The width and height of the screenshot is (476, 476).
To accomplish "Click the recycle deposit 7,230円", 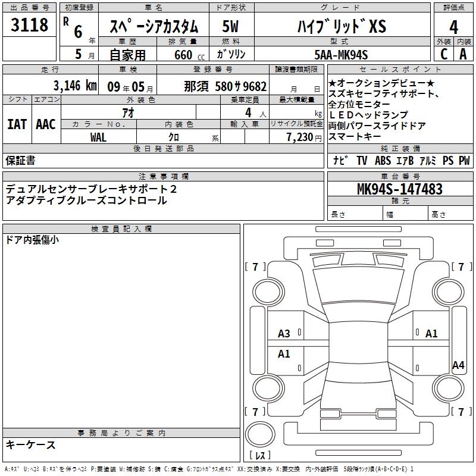I will point(304,137).
